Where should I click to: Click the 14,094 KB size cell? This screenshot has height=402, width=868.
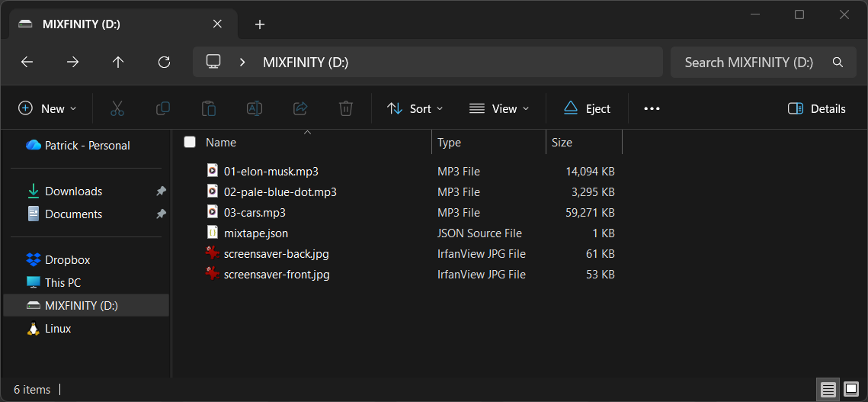[590, 172]
